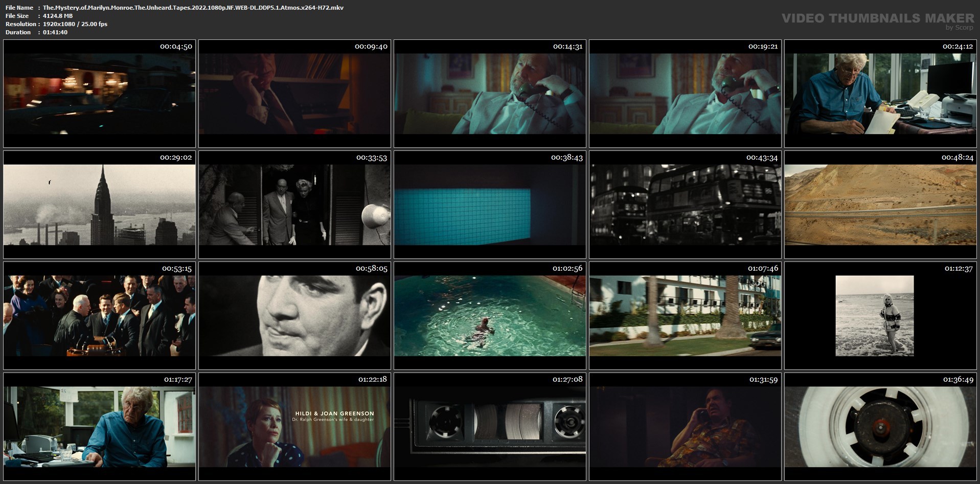Click the 01:12:37 timestamp label

[959, 269]
